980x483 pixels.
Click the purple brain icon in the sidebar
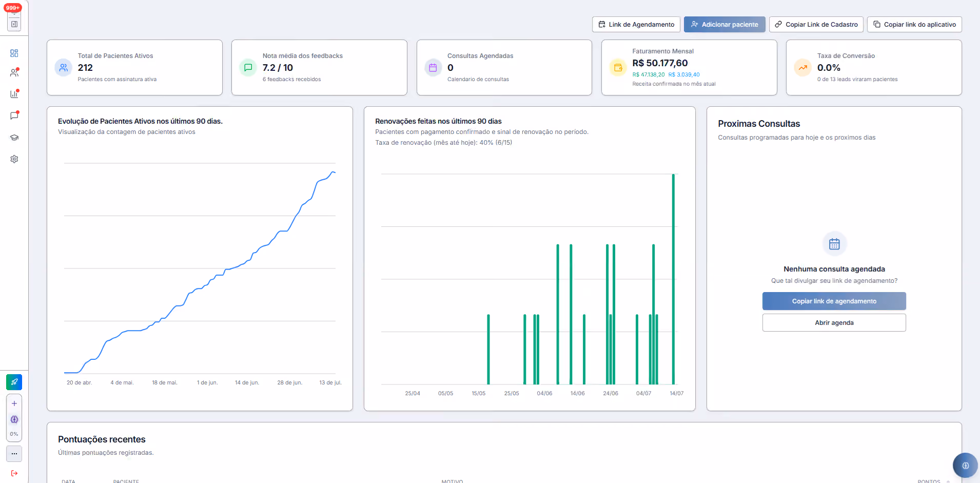(x=14, y=419)
